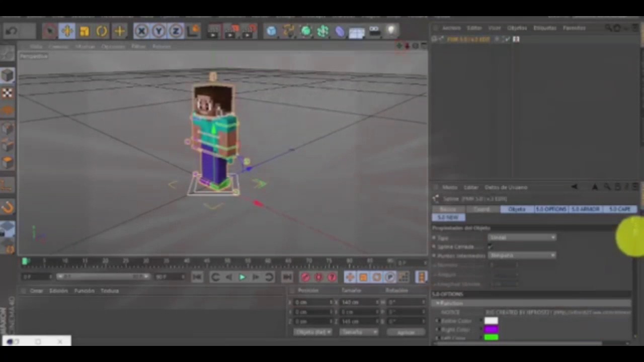
Task: Click the X position input field
Action: click(314, 302)
